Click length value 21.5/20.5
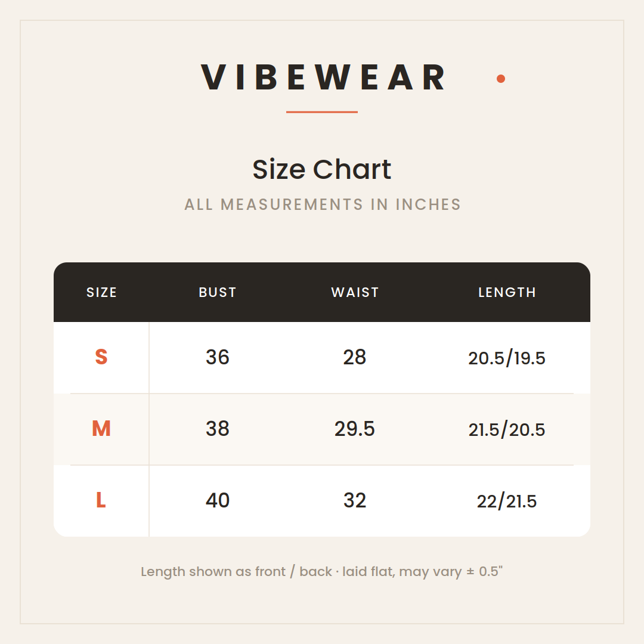 507,429
